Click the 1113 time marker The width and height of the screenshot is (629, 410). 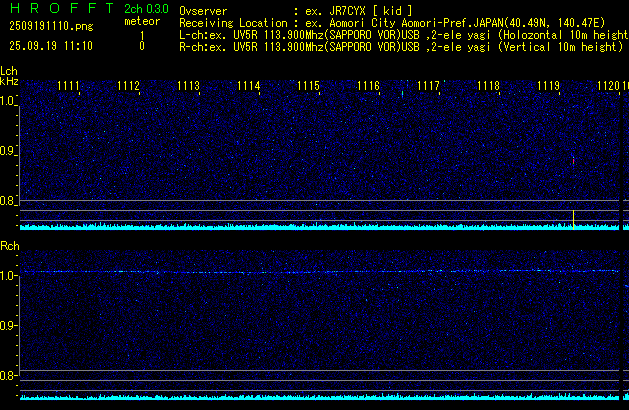click(x=189, y=87)
